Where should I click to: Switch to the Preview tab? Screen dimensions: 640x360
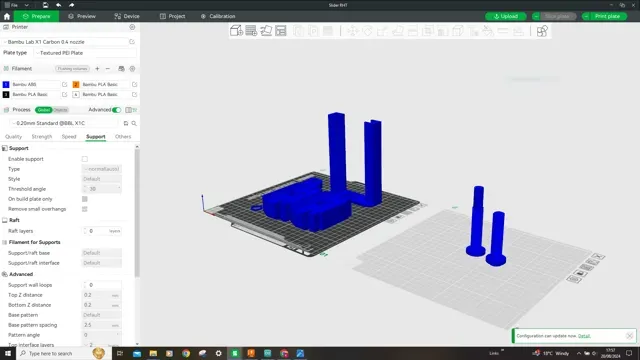tap(82, 16)
